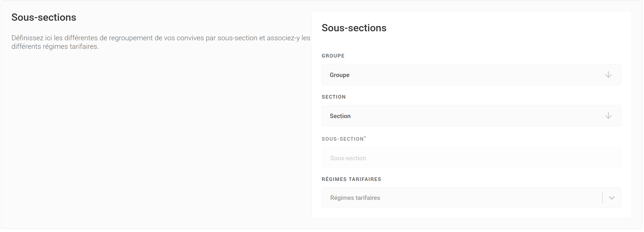Click the chevron in Régimes tarifaires field
The image size is (644, 232).
(x=611, y=198)
